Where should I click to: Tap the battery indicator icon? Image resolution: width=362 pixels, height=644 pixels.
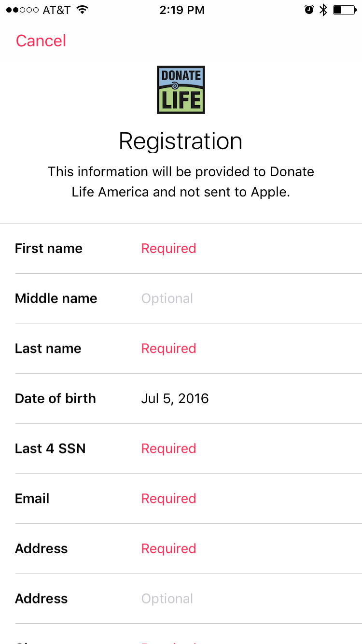point(344,10)
